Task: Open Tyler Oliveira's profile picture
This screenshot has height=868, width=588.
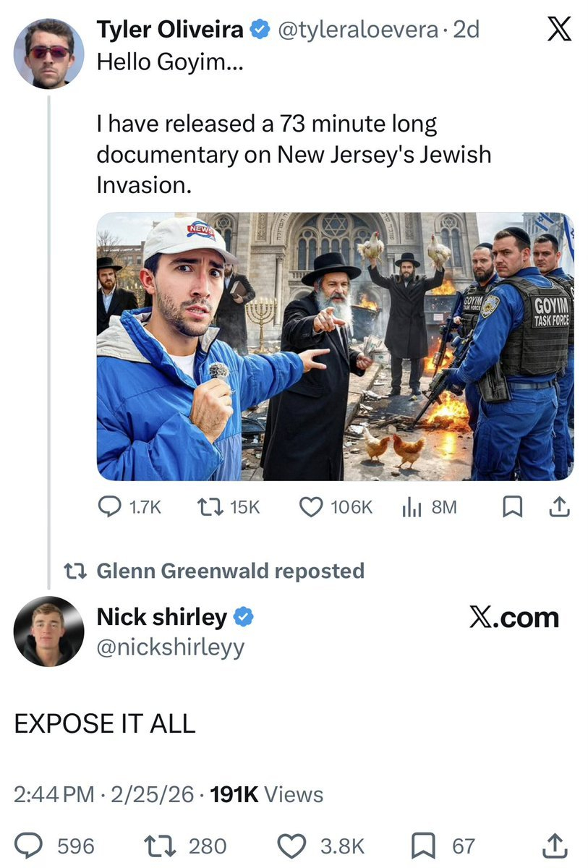Action: tap(48, 54)
